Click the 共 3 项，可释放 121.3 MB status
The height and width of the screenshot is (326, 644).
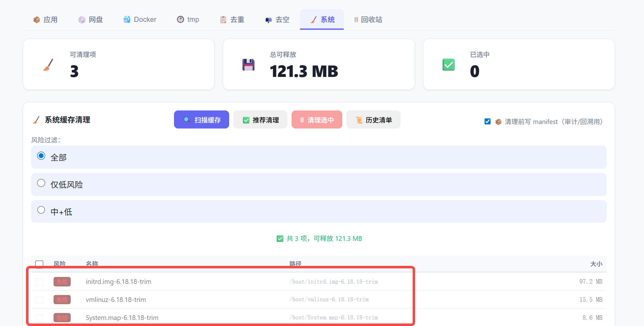(319, 239)
